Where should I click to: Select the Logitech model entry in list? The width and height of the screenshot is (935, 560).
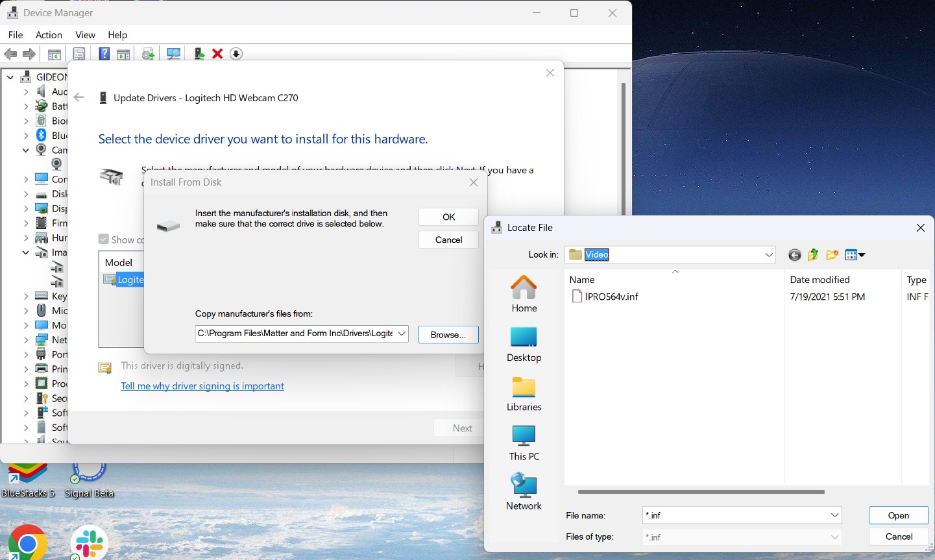click(123, 280)
